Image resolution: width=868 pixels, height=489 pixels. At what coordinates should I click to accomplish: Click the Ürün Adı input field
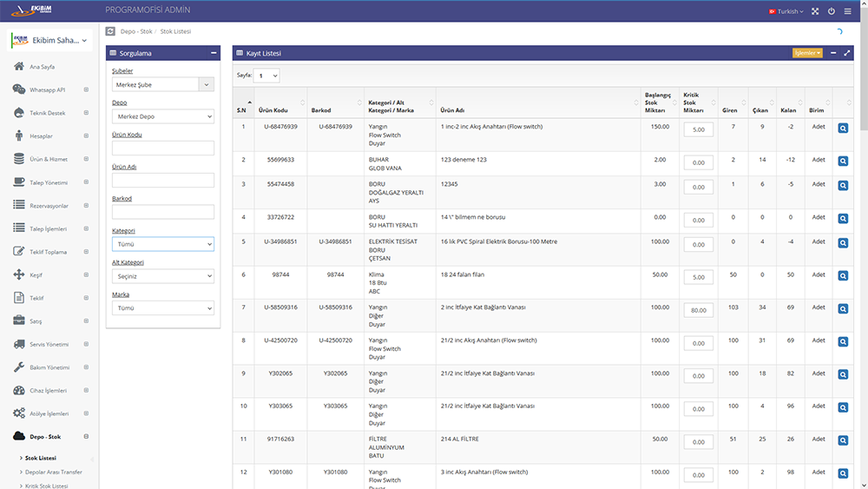point(163,180)
